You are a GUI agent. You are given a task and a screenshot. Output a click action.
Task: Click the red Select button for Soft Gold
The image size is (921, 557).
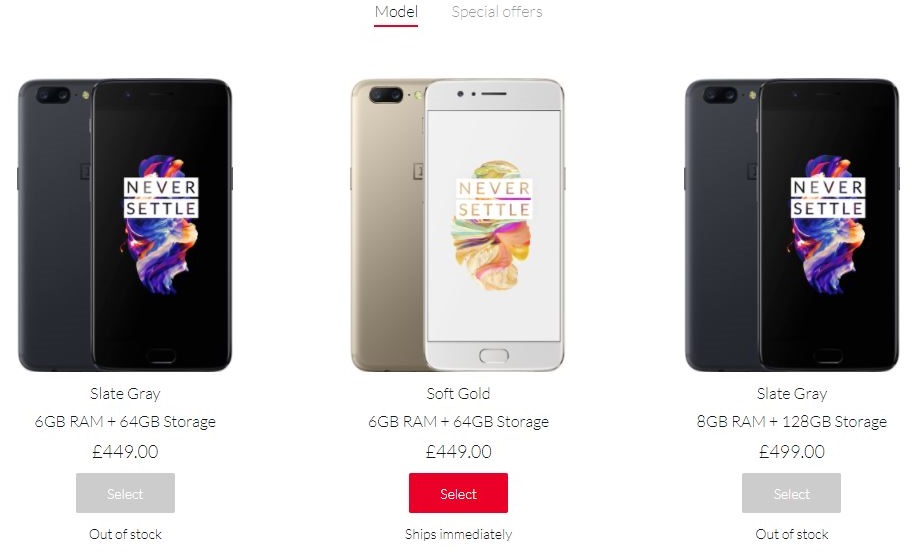tap(458, 493)
